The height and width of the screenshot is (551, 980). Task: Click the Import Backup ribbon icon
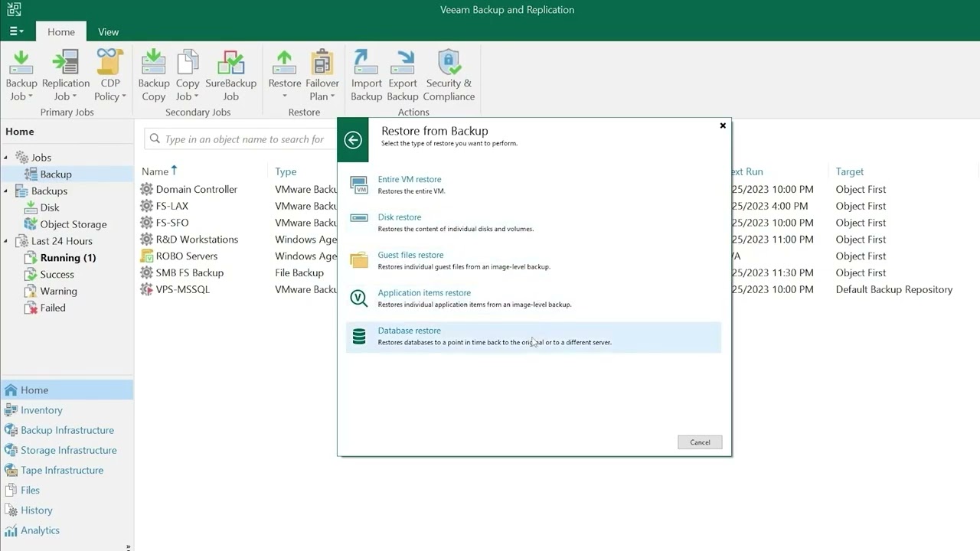coord(366,62)
